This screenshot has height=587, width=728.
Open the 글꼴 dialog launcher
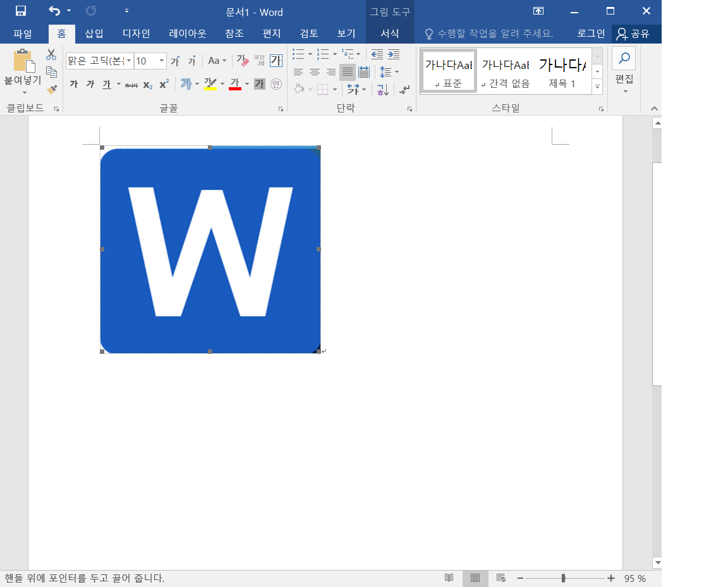pyautogui.click(x=281, y=109)
